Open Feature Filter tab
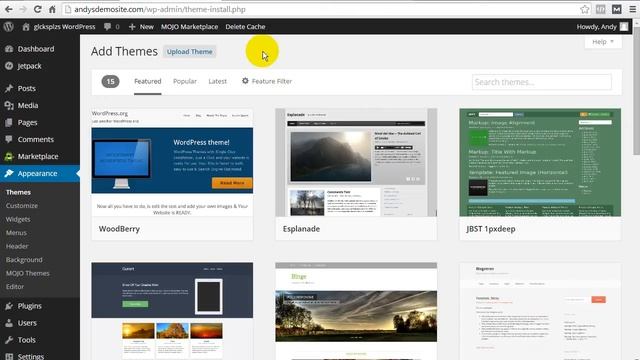The height and width of the screenshot is (360, 640). coord(267,81)
